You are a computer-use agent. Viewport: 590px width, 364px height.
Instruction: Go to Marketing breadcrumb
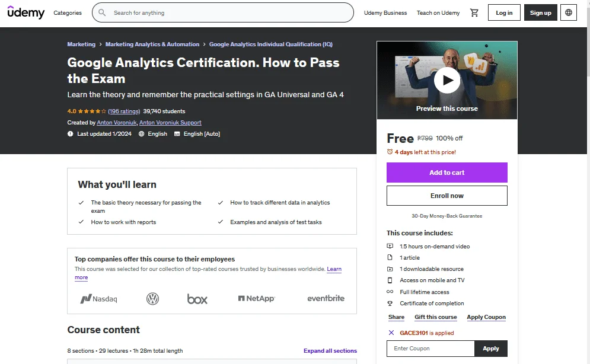(x=81, y=44)
